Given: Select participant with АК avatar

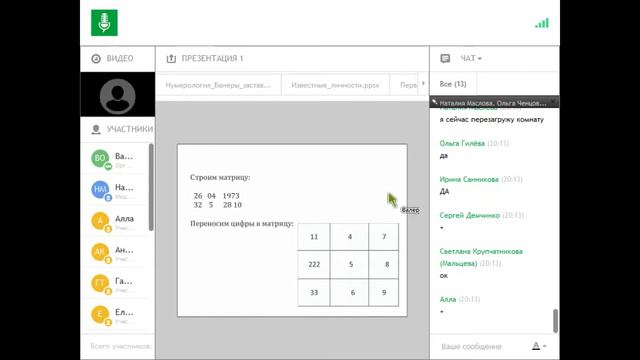Looking at the screenshot, I should (113, 252).
